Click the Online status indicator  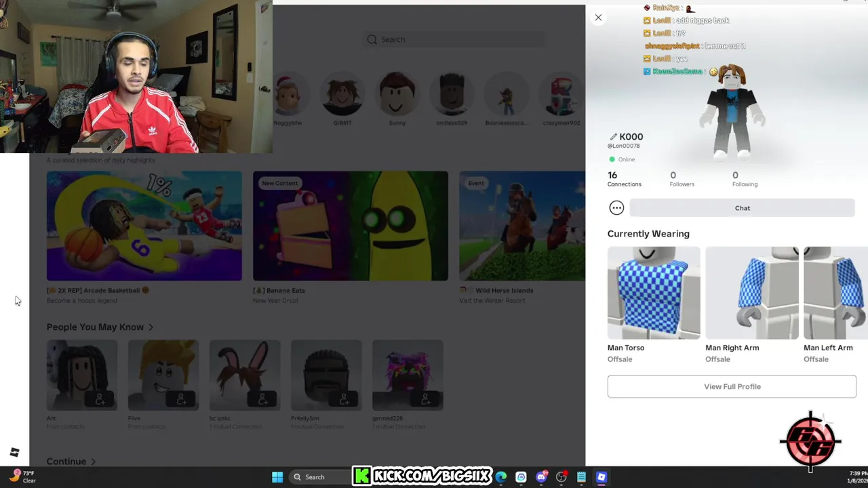pyautogui.click(x=622, y=159)
